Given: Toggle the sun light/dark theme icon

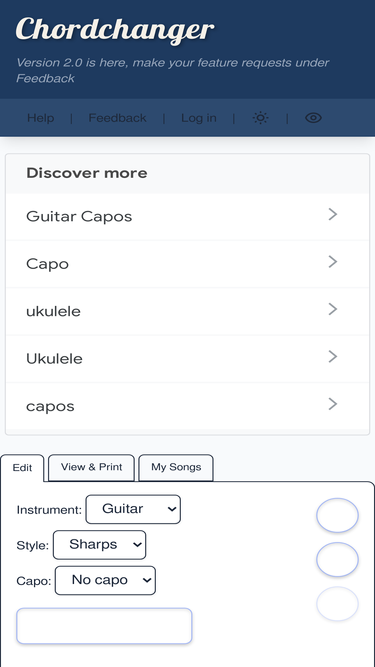Looking at the screenshot, I should 260,118.
